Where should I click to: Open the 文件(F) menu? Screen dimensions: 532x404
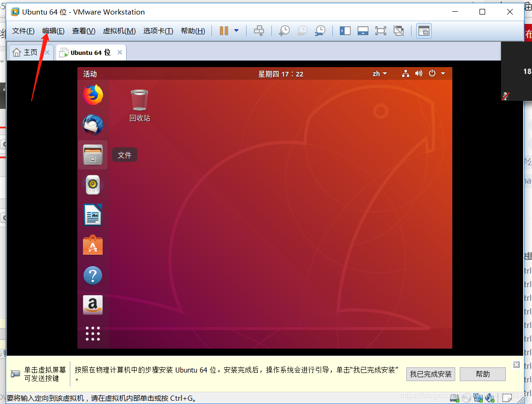pos(23,31)
